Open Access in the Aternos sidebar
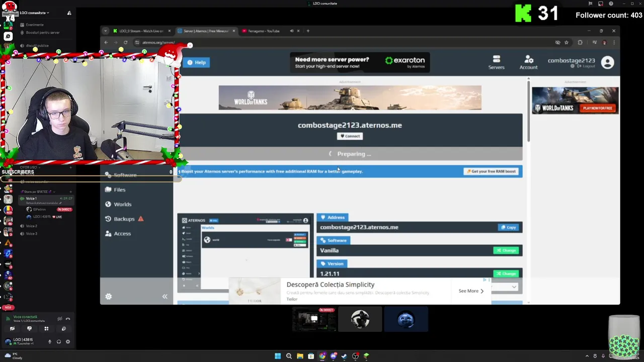Viewport: 644px width, 362px height. 118,233
